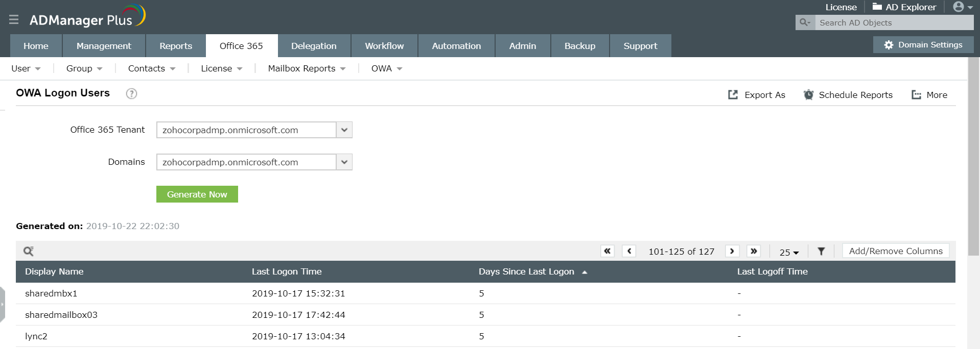Viewport: 980px width, 349px height.
Task: Click the generated timestamp 2019-10-22 22:02:30
Action: 133,226
